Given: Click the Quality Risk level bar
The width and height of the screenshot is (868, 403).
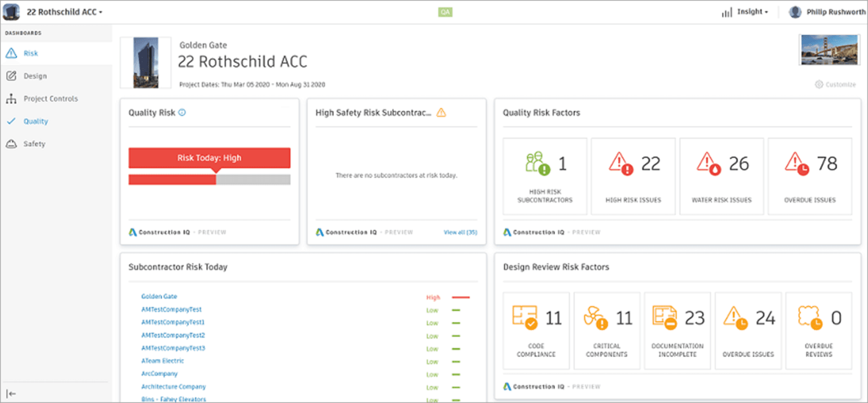Looking at the screenshot, I should (210, 179).
